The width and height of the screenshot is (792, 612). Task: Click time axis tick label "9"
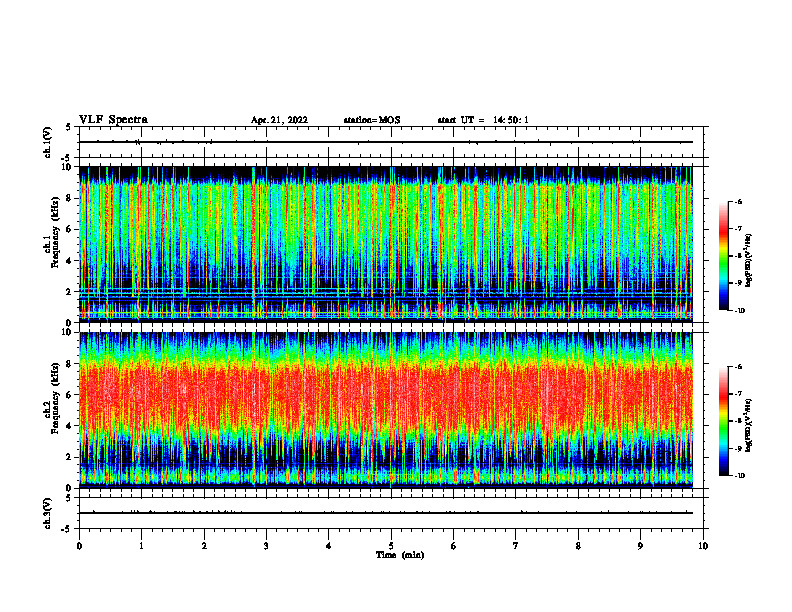[x=640, y=546]
